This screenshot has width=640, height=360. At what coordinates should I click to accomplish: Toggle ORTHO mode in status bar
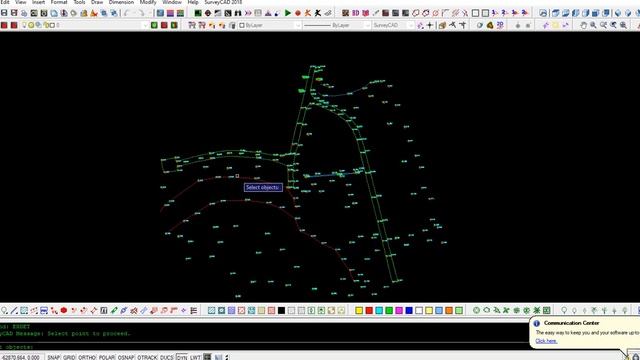click(x=87, y=357)
